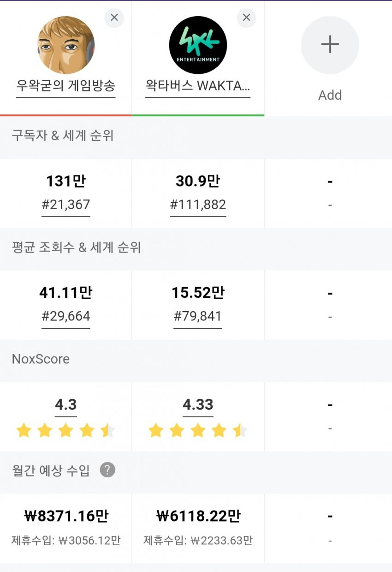Click the NoxScore 4.3 value
Image resolution: width=392 pixels, height=572 pixels.
coord(66,405)
